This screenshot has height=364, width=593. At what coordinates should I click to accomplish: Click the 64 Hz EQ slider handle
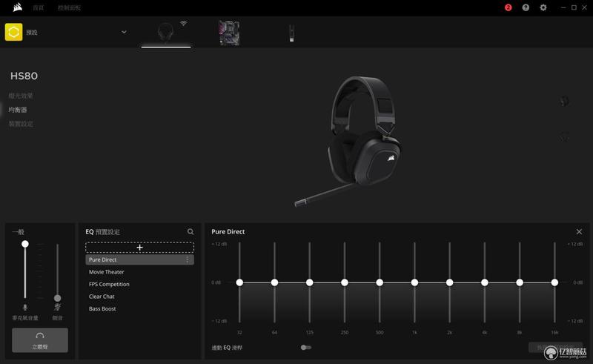coord(274,282)
